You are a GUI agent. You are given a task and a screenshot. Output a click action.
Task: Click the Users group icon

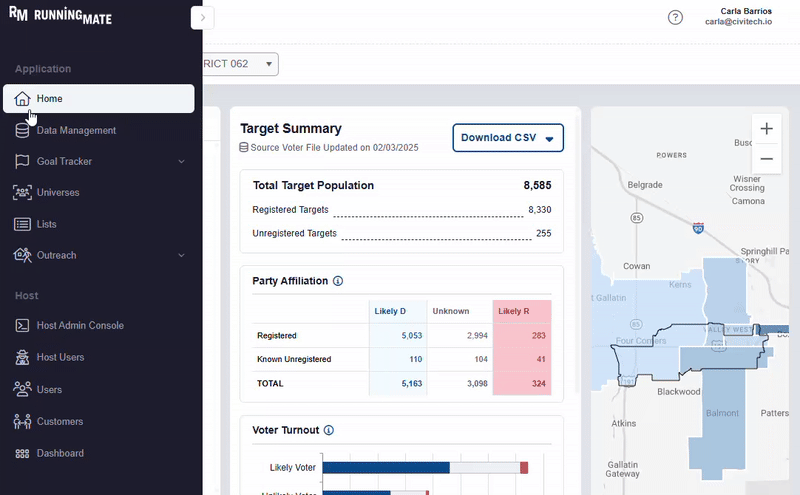click(x=22, y=389)
